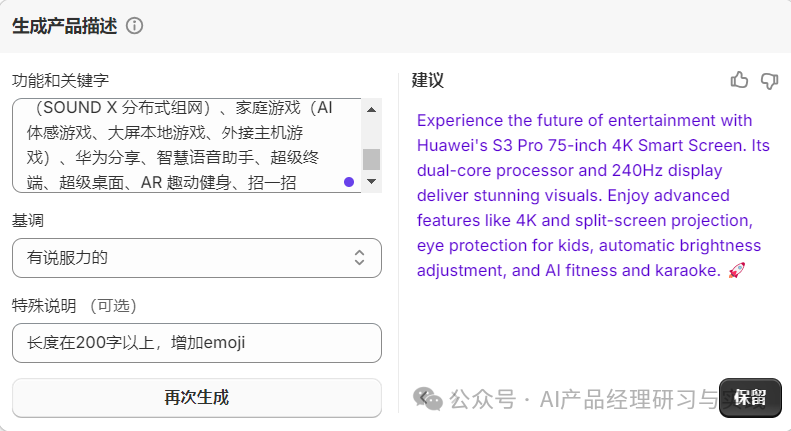791x431 pixels.
Task: Click the up-down chevron of tone selector
Action: click(359, 258)
